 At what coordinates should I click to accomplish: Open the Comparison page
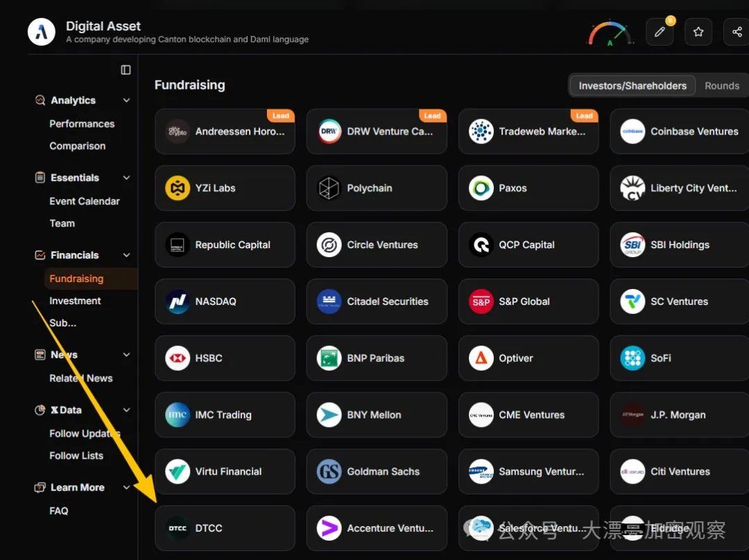click(78, 146)
